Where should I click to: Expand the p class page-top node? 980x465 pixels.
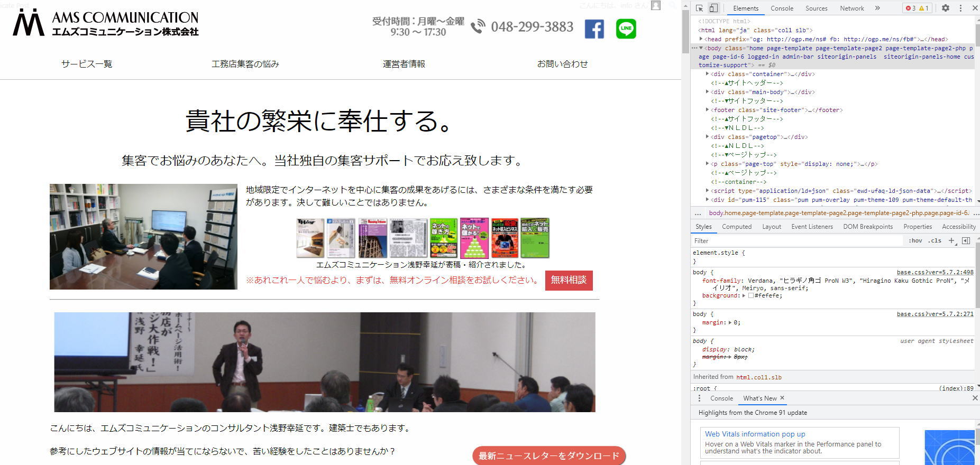point(708,164)
